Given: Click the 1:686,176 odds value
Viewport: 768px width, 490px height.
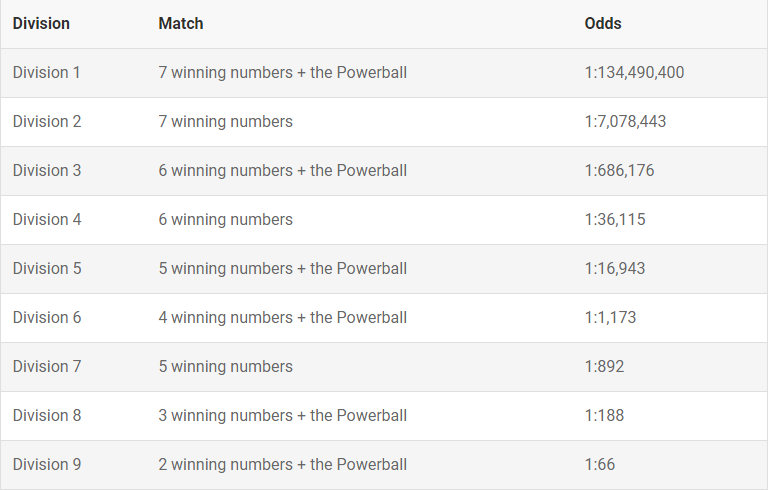Looking at the screenshot, I should [619, 170].
